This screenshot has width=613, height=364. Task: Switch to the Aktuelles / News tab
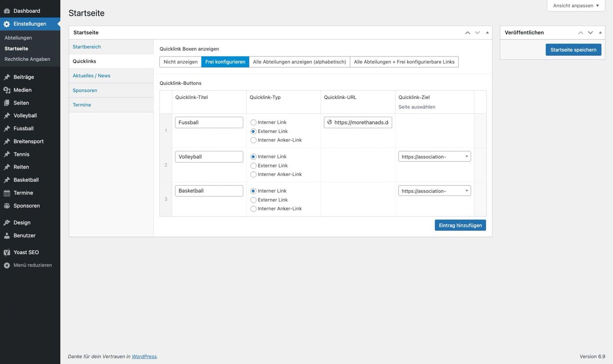click(91, 76)
